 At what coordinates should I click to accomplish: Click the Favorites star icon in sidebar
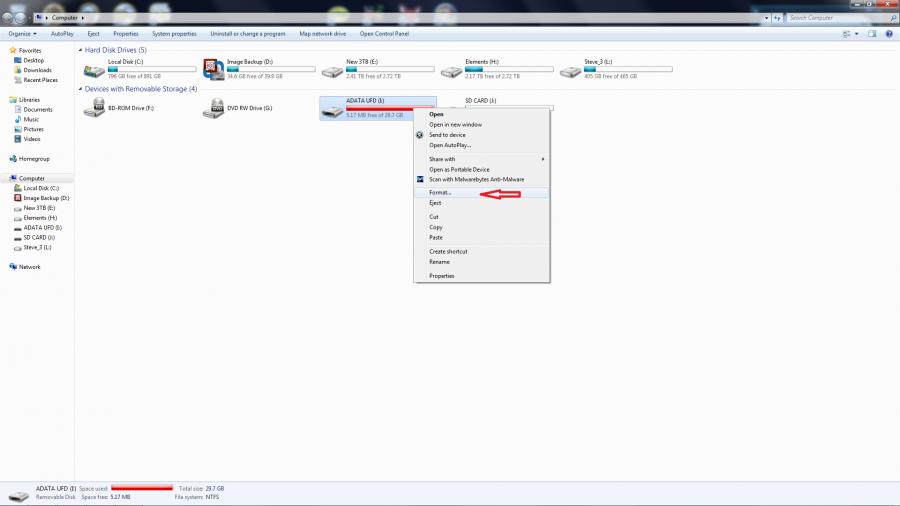coord(13,50)
